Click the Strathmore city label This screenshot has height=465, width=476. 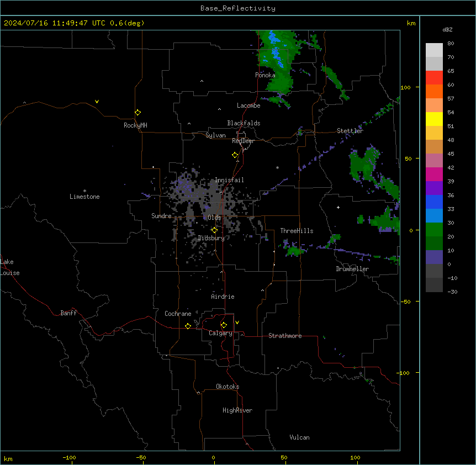(x=285, y=336)
